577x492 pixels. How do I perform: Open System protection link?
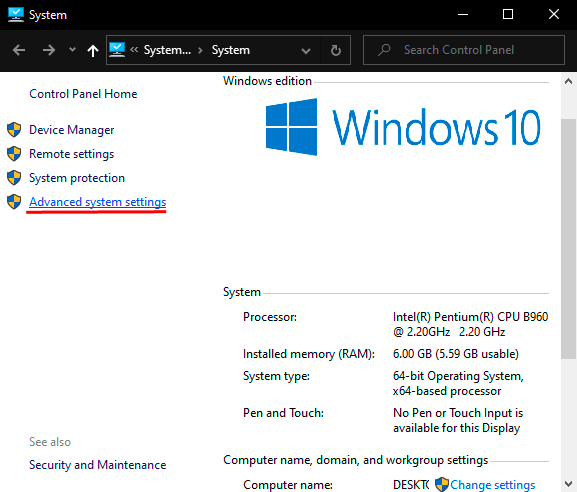[x=77, y=178]
